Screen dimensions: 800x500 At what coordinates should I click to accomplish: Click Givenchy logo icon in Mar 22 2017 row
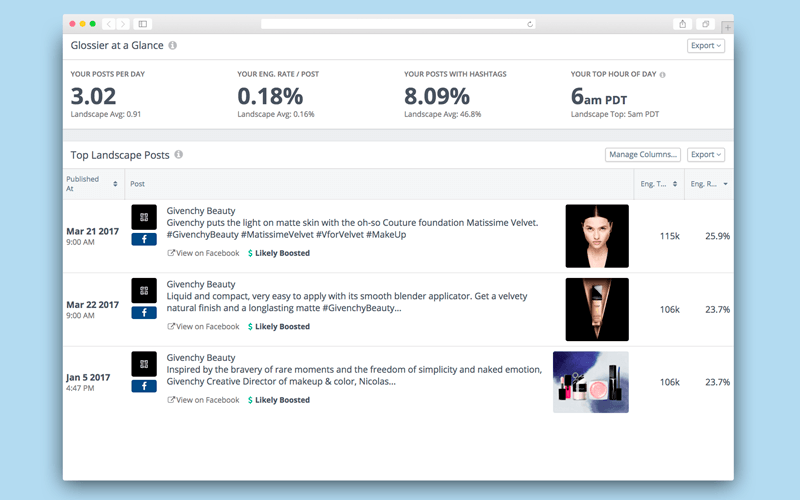(144, 290)
